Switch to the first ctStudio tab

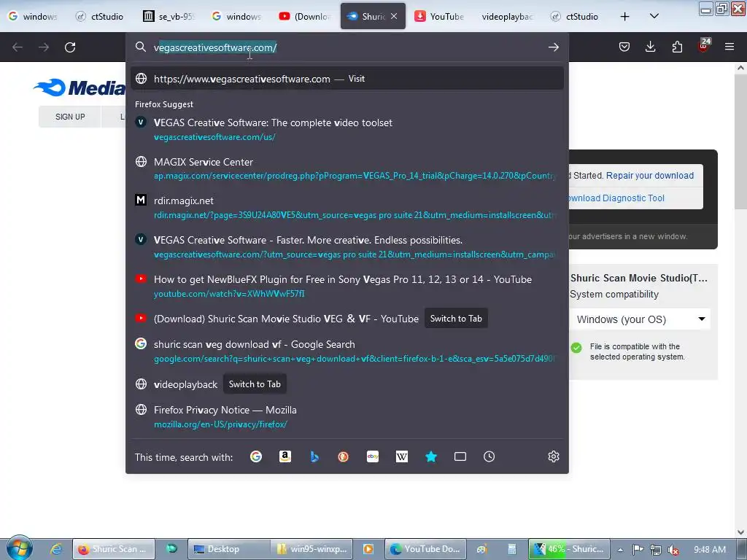pyautogui.click(x=100, y=16)
